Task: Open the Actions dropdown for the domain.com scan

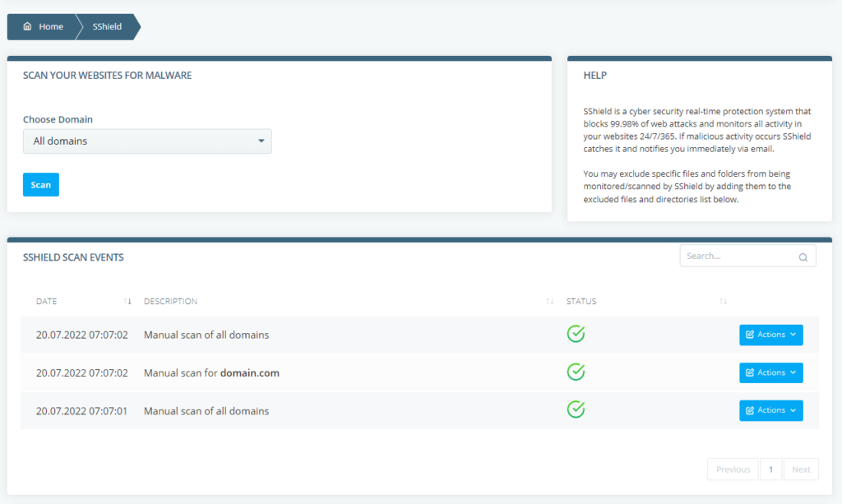Action: click(x=770, y=372)
